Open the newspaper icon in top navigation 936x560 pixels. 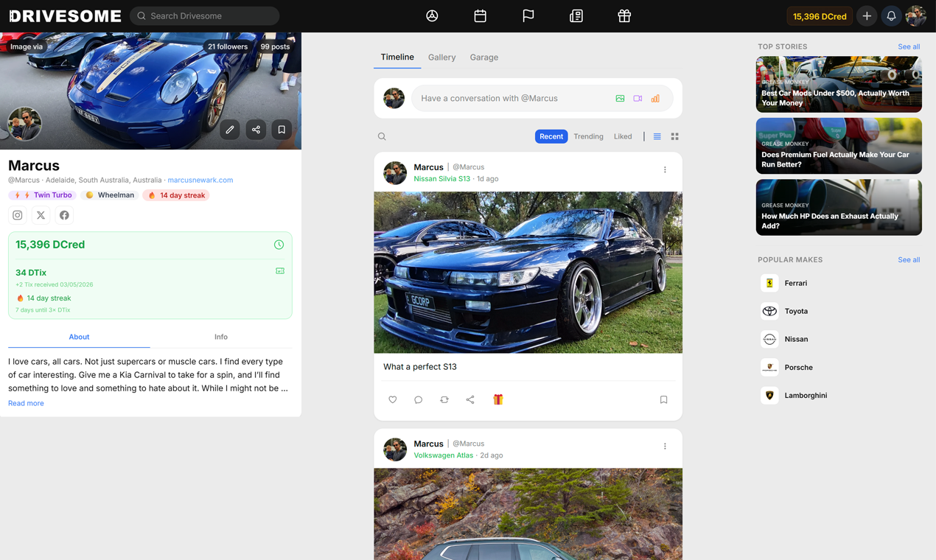click(x=576, y=16)
